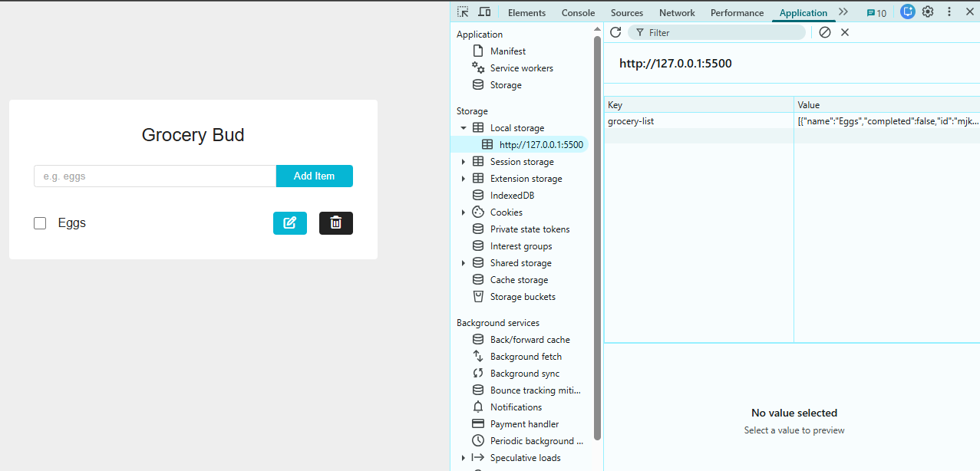
Task: Click the Key column header
Action: (x=698, y=105)
